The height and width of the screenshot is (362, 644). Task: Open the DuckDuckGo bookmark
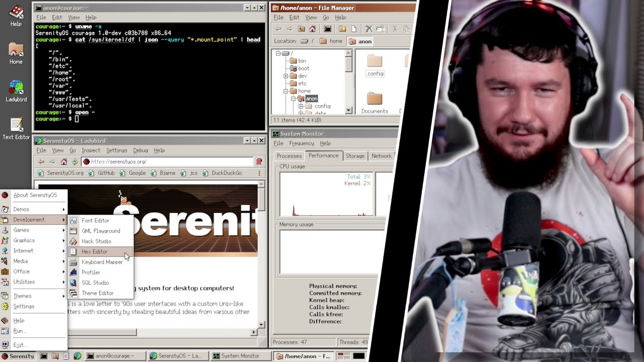coord(222,173)
